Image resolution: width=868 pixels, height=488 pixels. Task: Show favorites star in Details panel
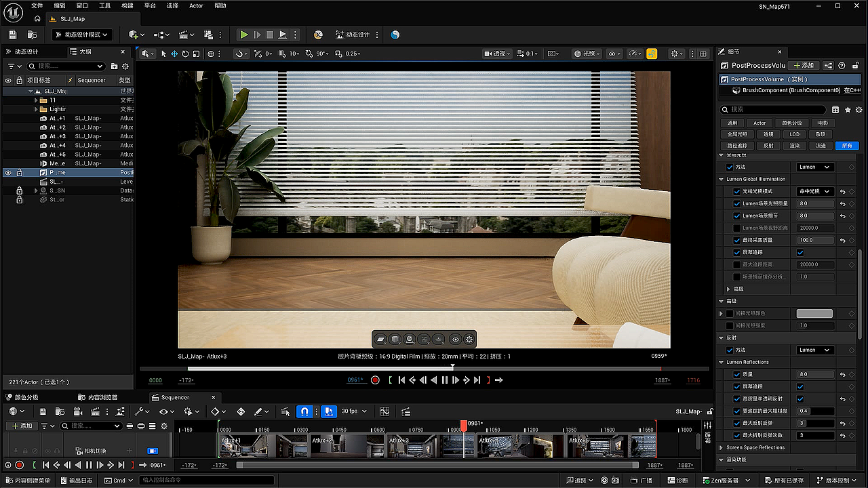click(x=848, y=109)
